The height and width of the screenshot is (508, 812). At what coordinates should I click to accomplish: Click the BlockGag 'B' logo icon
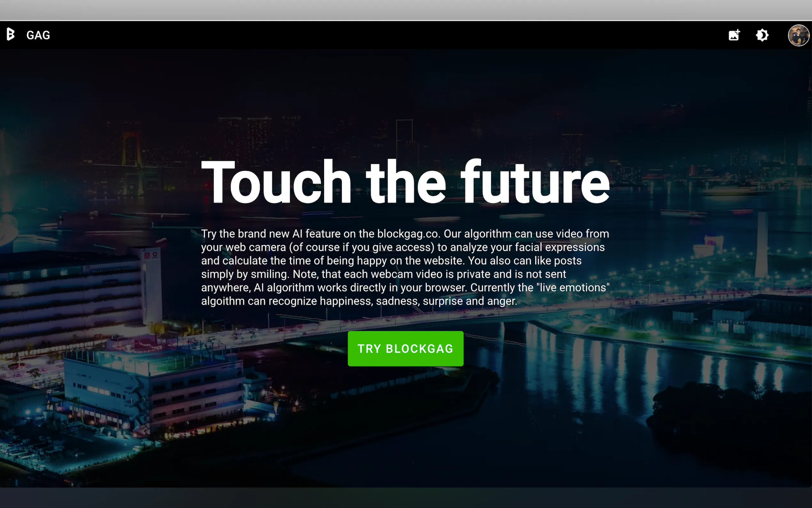(11, 35)
